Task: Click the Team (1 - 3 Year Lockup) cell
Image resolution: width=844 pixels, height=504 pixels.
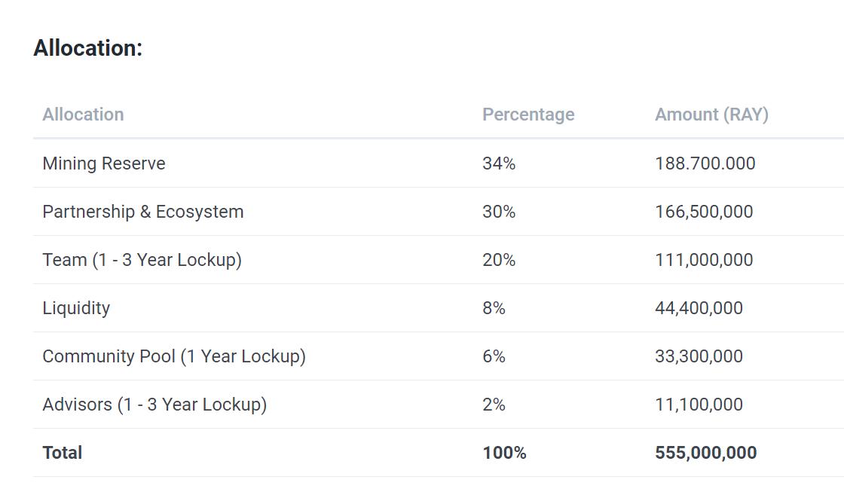Action: [x=142, y=260]
